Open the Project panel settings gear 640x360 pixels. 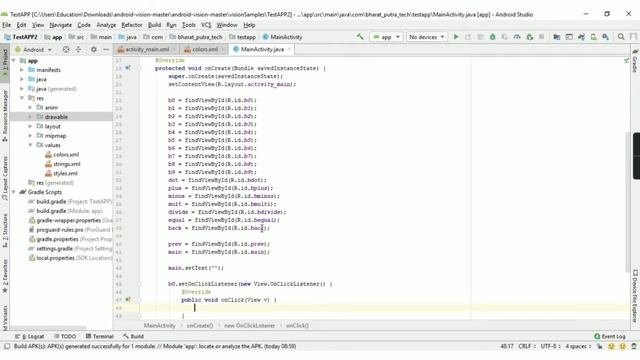click(x=93, y=49)
